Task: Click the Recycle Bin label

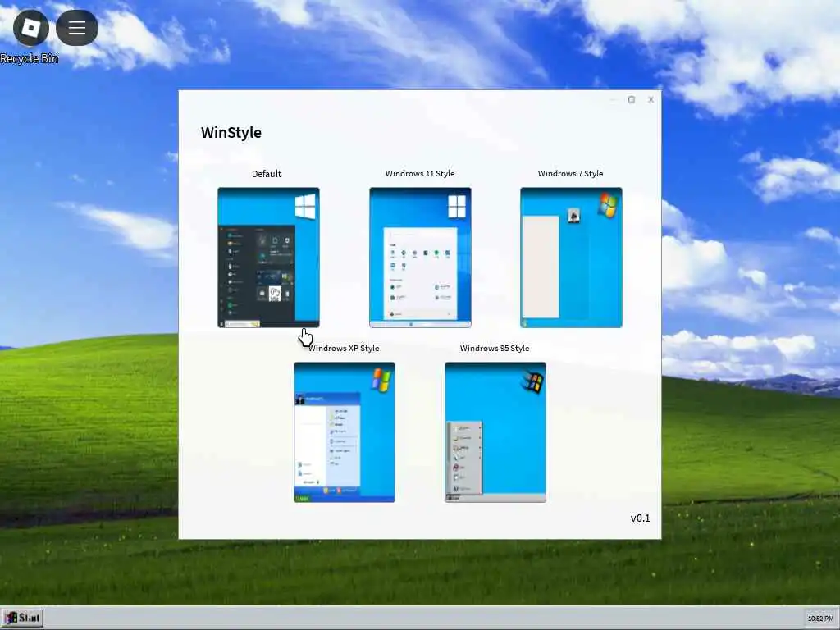Action: [x=30, y=58]
